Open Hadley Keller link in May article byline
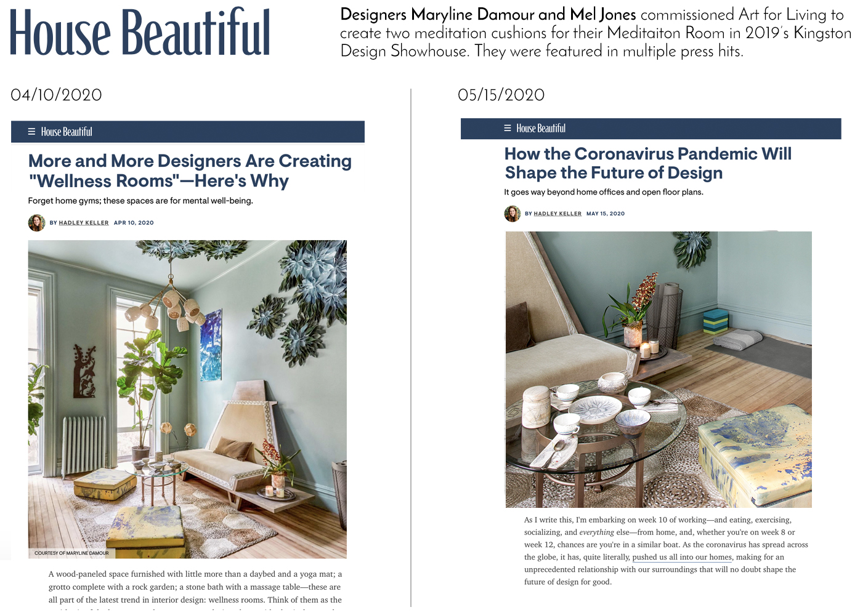Viewport: 868px width, 615px height. click(558, 214)
